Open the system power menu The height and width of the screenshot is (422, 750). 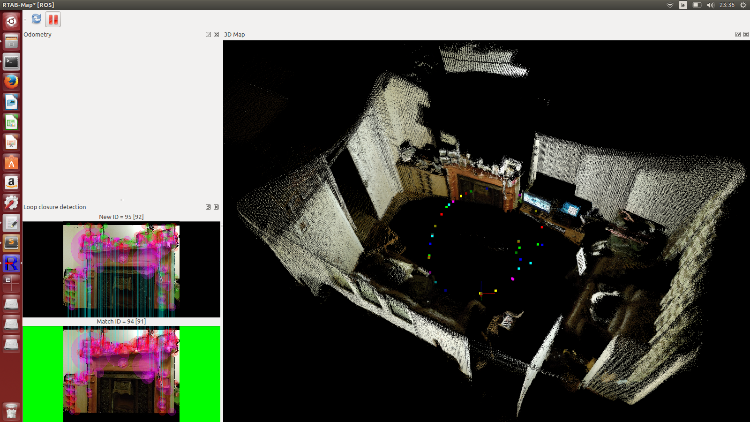(741, 5)
